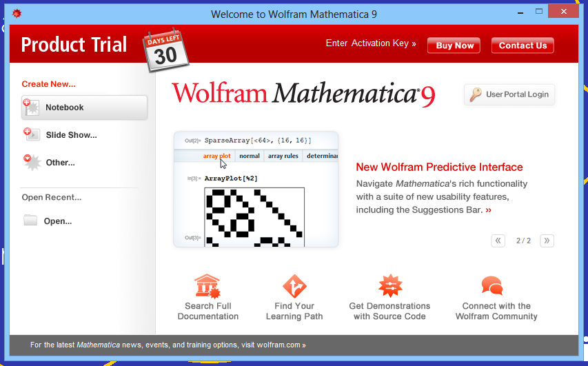Click the predictive interface preview thumbnail
Screen dimensions: 588x366
(x=256, y=189)
